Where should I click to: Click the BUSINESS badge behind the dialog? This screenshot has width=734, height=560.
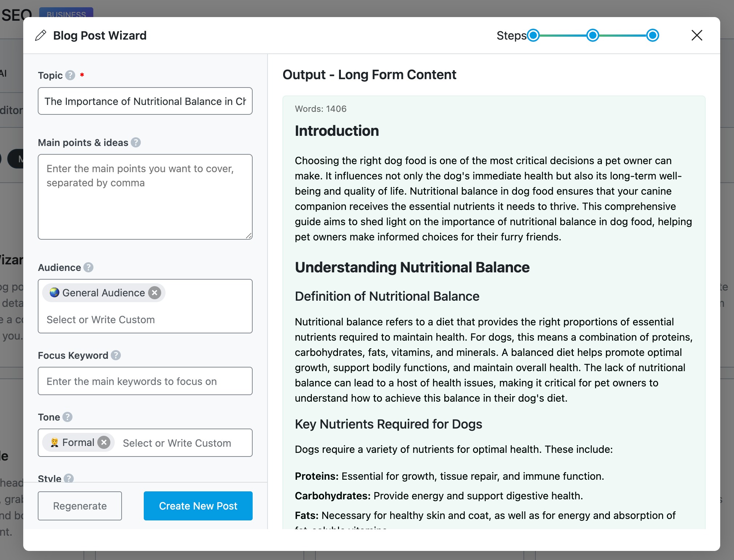click(66, 12)
